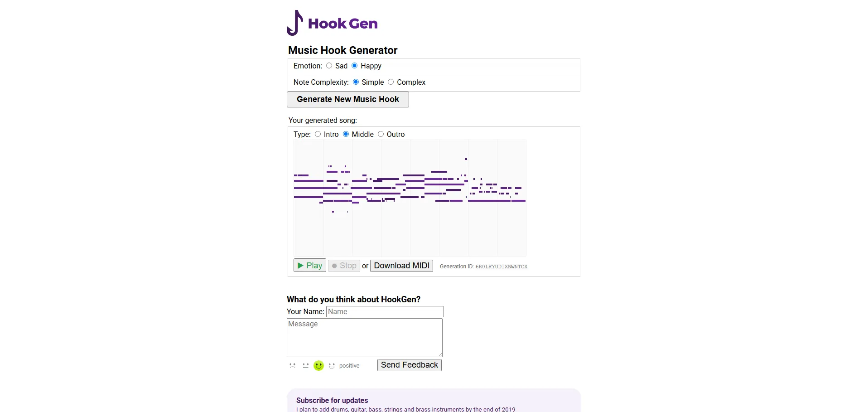Screen dimensions: 868x412
Task: Stop the music playback
Action: [344, 266]
